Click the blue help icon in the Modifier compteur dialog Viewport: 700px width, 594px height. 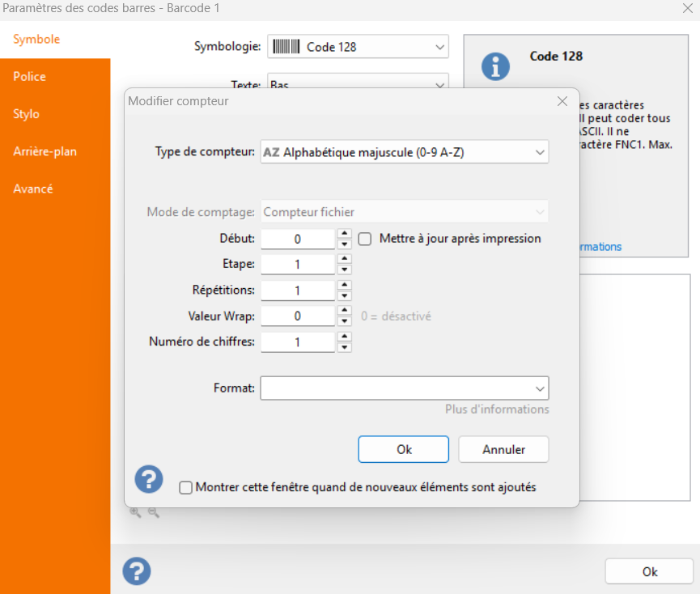(149, 479)
